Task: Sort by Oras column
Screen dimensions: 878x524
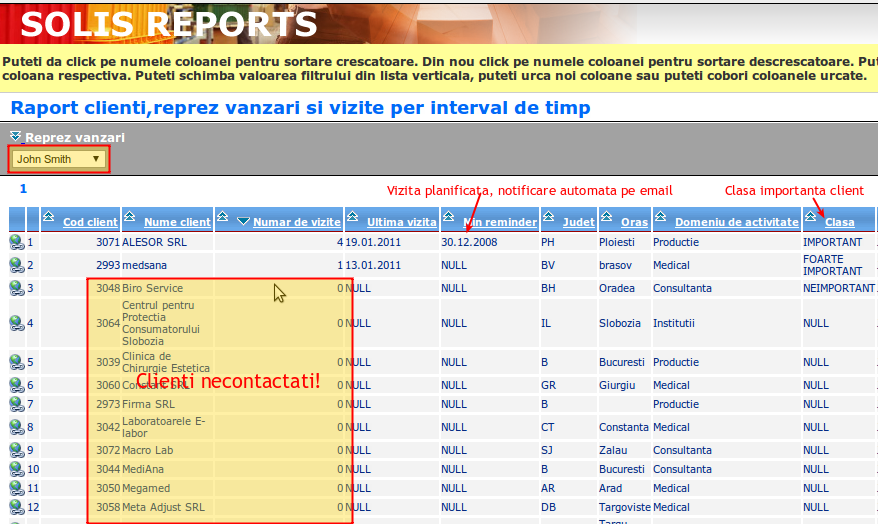Action: pos(634,222)
